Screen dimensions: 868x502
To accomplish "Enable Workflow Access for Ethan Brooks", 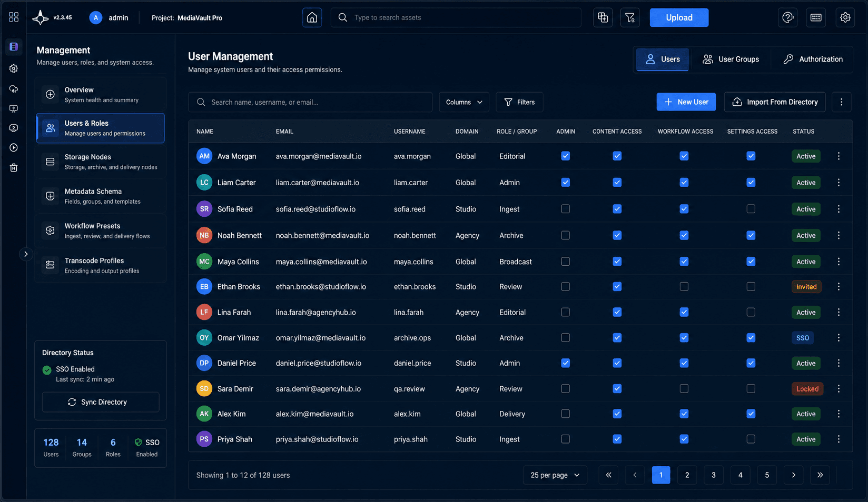I will (684, 287).
